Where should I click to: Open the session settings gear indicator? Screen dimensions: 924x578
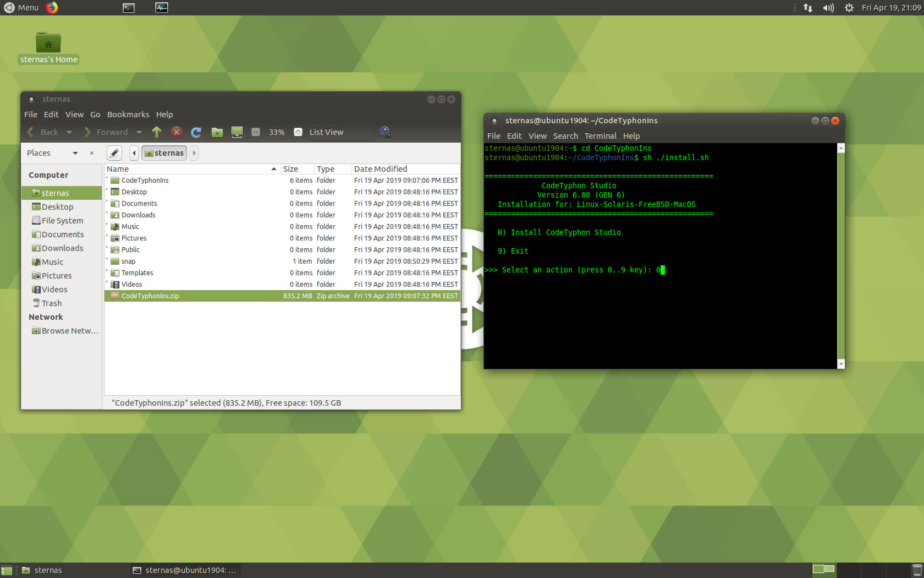coord(849,8)
